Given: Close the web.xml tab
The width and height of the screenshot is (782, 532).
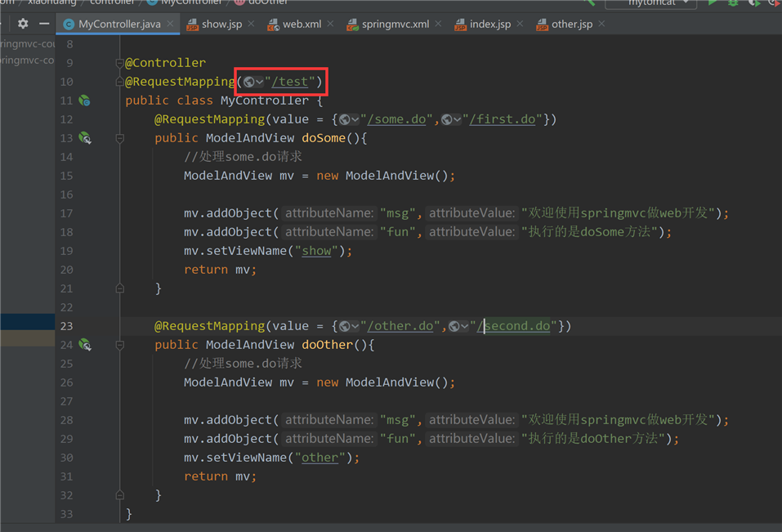Looking at the screenshot, I should click(330, 24).
